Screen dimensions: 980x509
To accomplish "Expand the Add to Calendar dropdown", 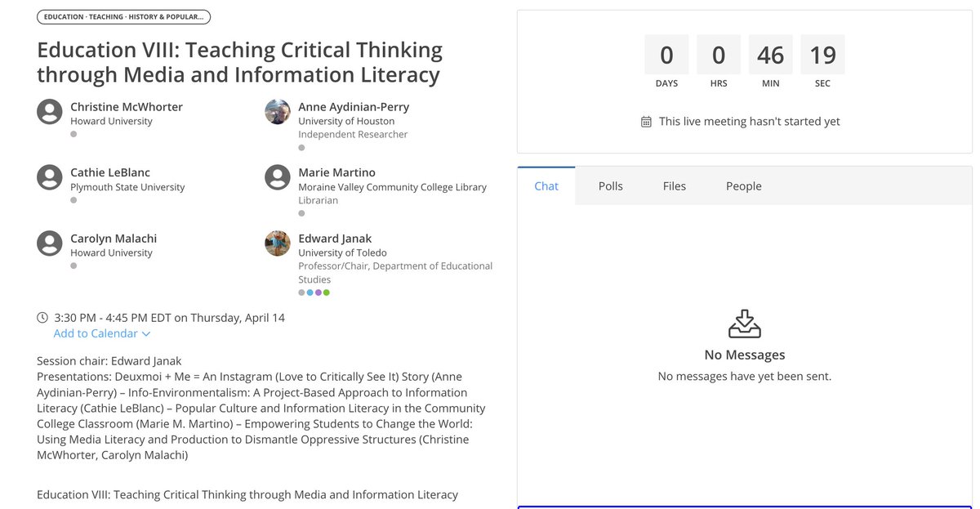I will (95, 333).
